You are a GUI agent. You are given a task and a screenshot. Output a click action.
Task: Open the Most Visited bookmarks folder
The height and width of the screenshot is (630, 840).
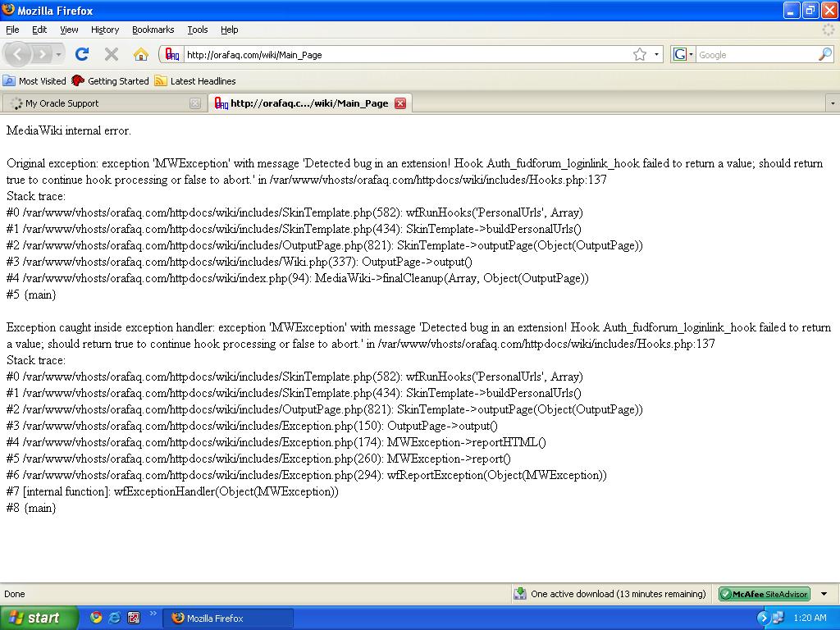[x=34, y=81]
